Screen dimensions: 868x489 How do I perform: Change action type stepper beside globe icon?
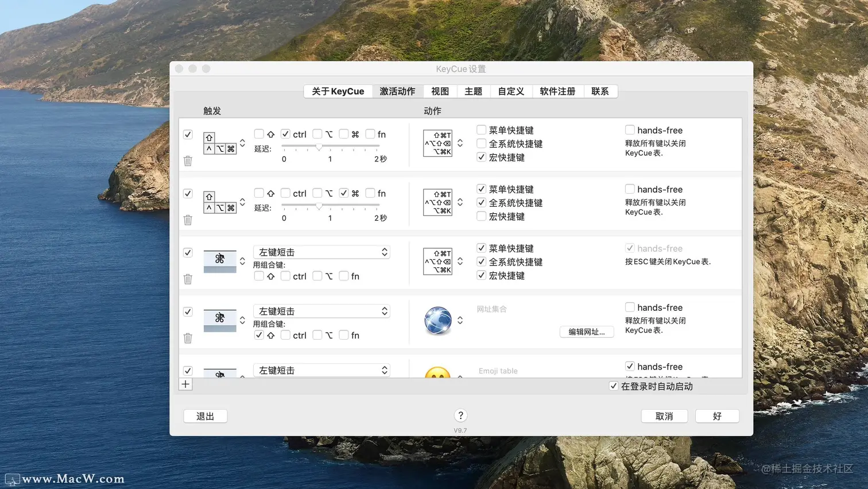point(460,321)
